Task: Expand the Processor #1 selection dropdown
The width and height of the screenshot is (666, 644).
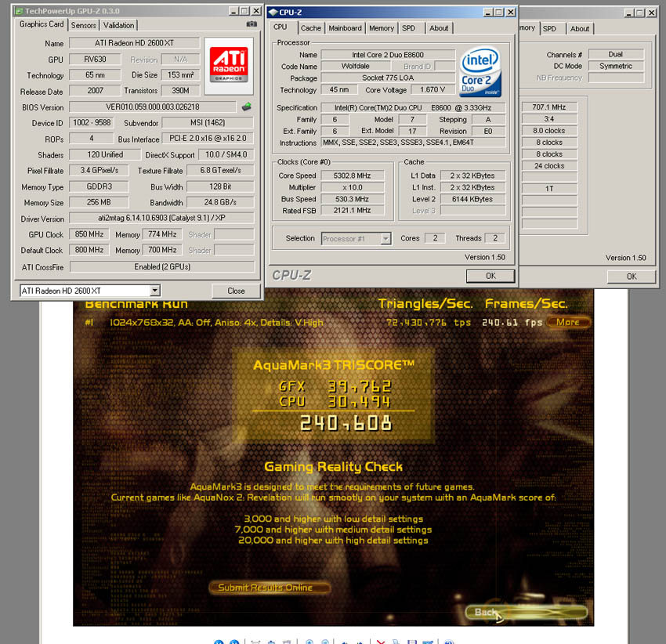Action: click(385, 239)
